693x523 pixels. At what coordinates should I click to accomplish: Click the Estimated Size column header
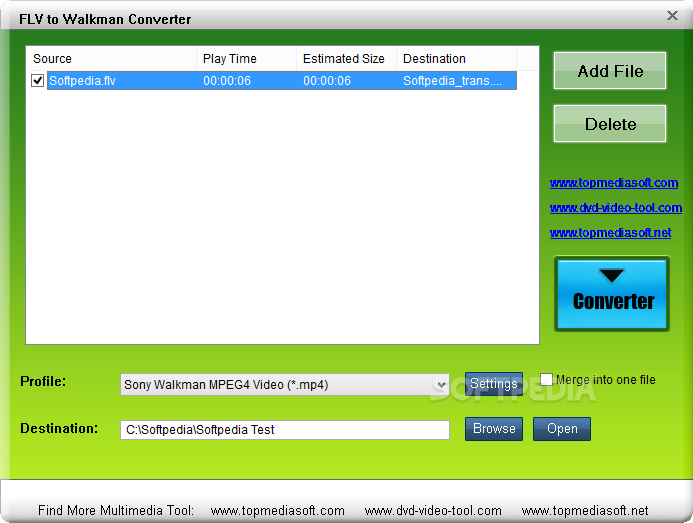[x=346, y=58]
